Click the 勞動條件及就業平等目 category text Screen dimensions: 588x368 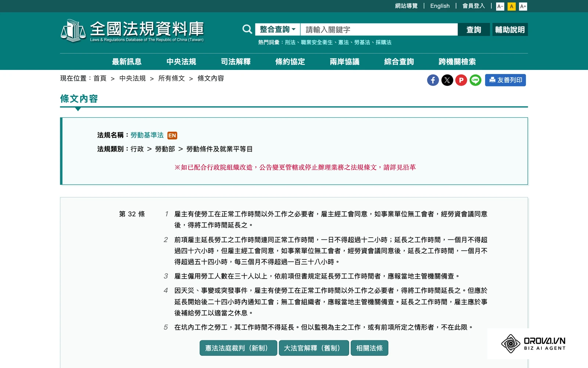tap(219, 149)
